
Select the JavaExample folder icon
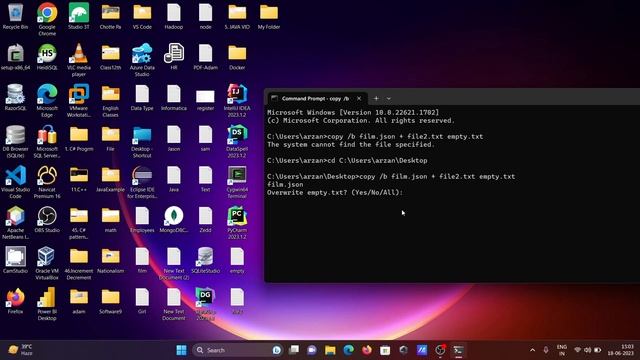tap(111, 179)
